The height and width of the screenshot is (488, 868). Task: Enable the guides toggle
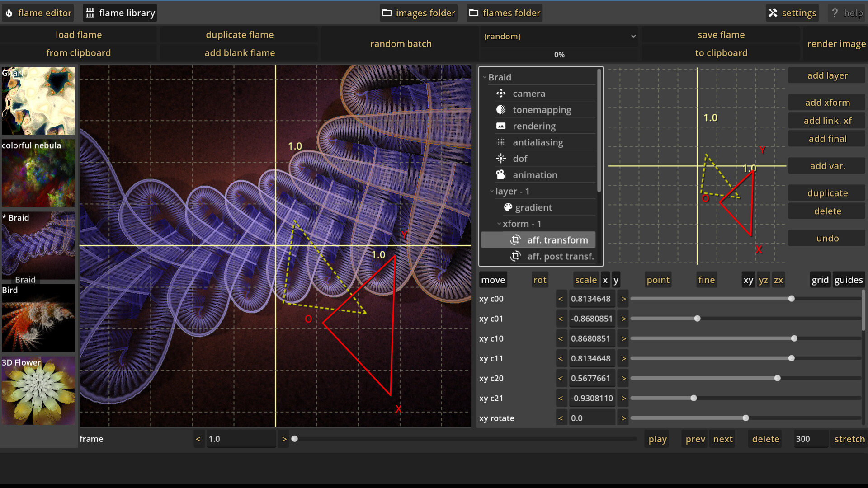click(x=849, y=279)
